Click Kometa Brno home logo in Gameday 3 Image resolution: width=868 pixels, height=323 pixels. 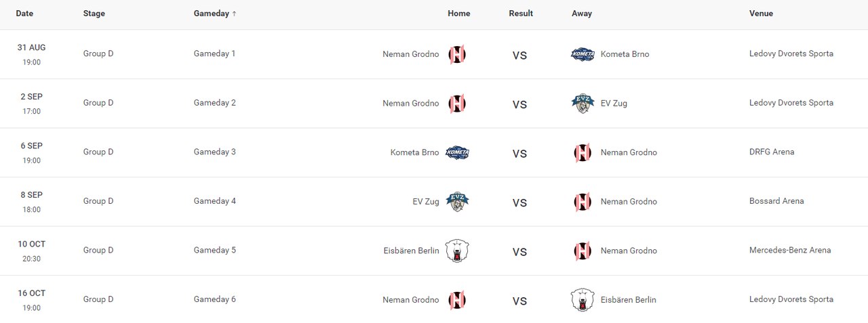[x=457, y=153]
